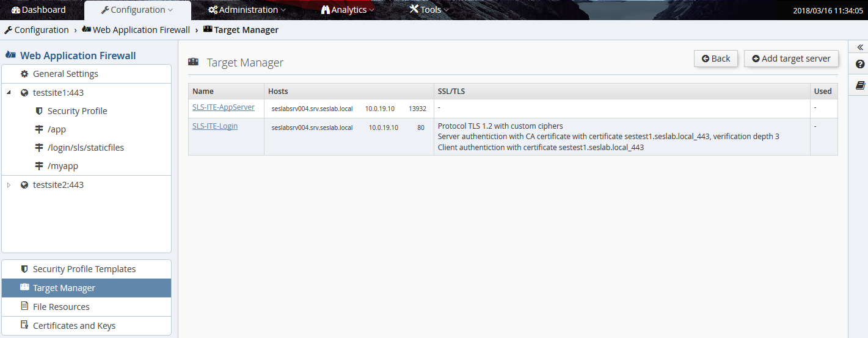Screen dimensions: 868x338
Task: Open the Analytics menu
Action: (x=348, y=10)
